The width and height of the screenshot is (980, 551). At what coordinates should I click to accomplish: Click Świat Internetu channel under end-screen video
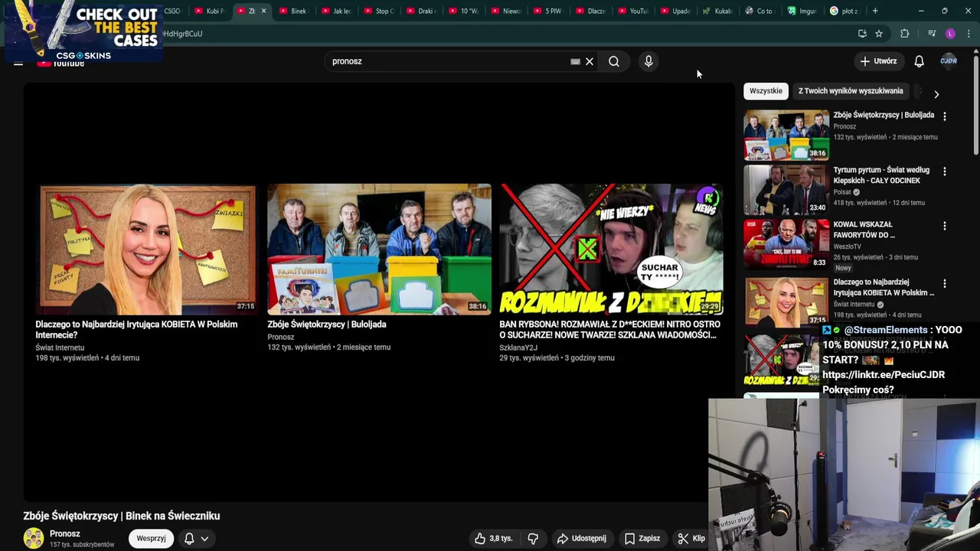click(x=60, y=347)
